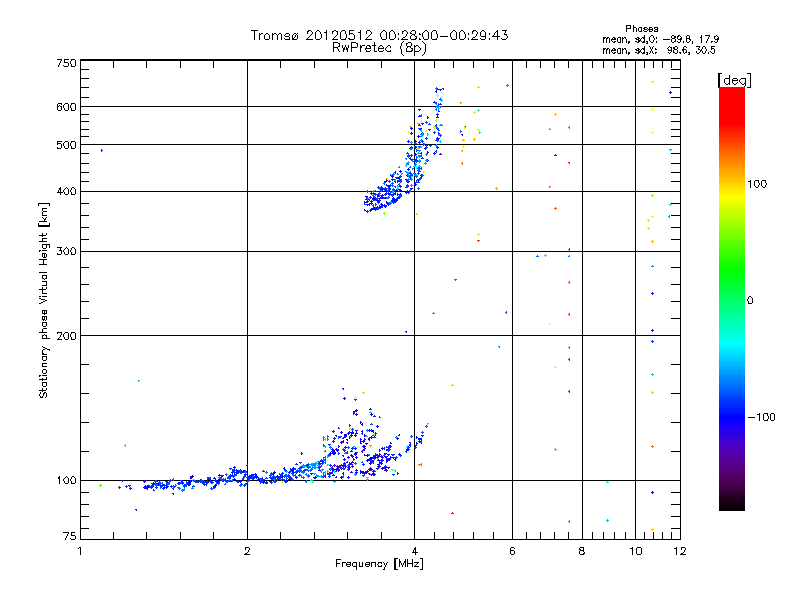Click the x-axis "6" tick label
Image resolution: width=800 pixels, height=600 pixels.
[x=512, y=551]
